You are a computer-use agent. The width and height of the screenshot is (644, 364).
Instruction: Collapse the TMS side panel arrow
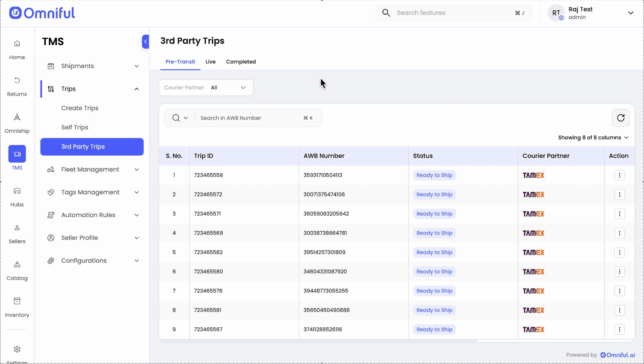point(146,42)
